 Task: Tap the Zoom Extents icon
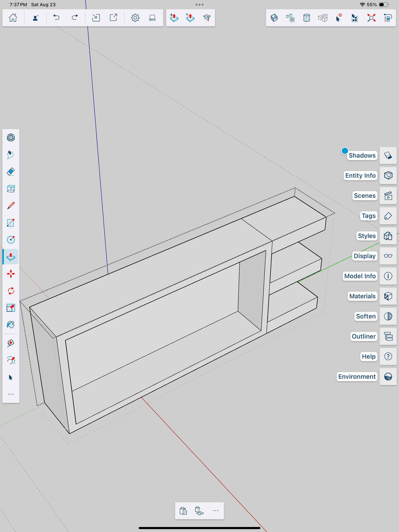(x=371, y=18)
